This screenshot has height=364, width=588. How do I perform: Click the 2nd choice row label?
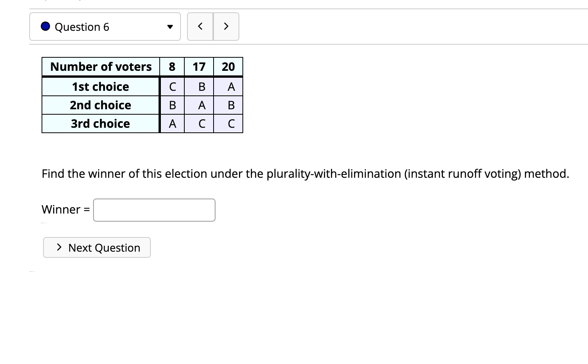point(101,105)
